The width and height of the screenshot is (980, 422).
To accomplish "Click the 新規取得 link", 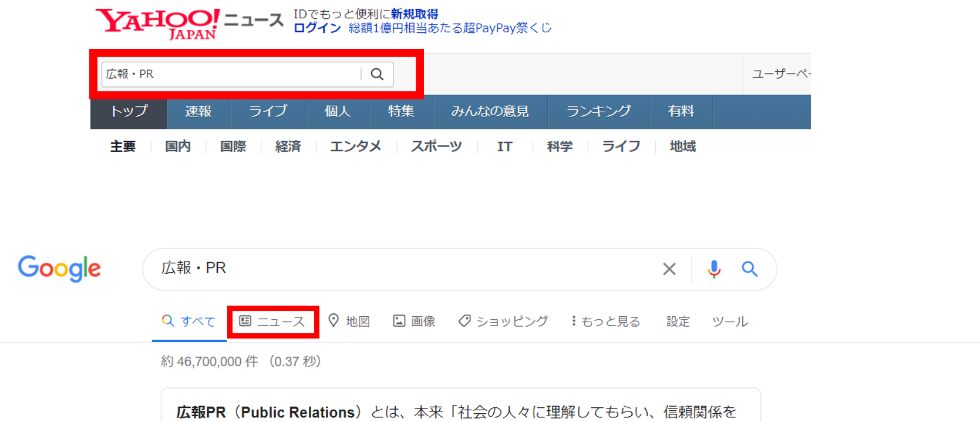I will tap(415, 14).
